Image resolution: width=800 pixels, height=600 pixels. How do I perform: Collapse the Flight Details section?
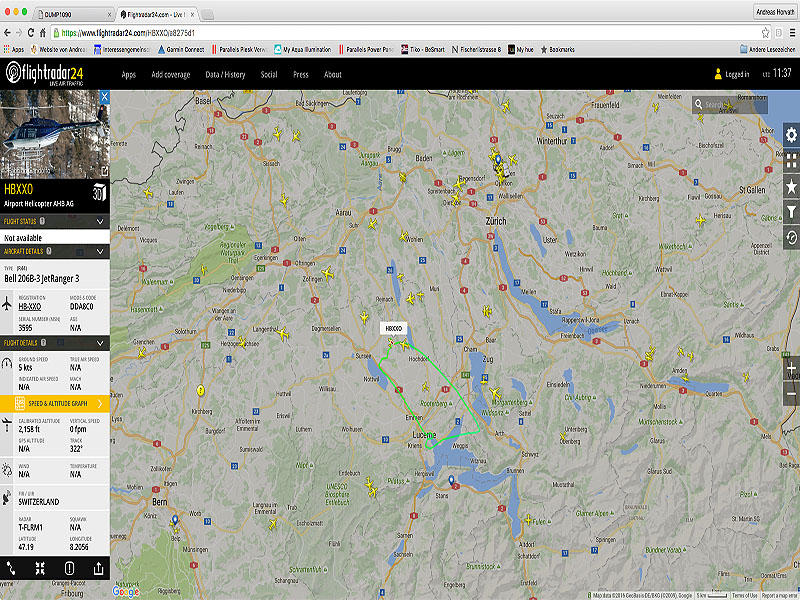pyautogui.click(x=100, y=343)
